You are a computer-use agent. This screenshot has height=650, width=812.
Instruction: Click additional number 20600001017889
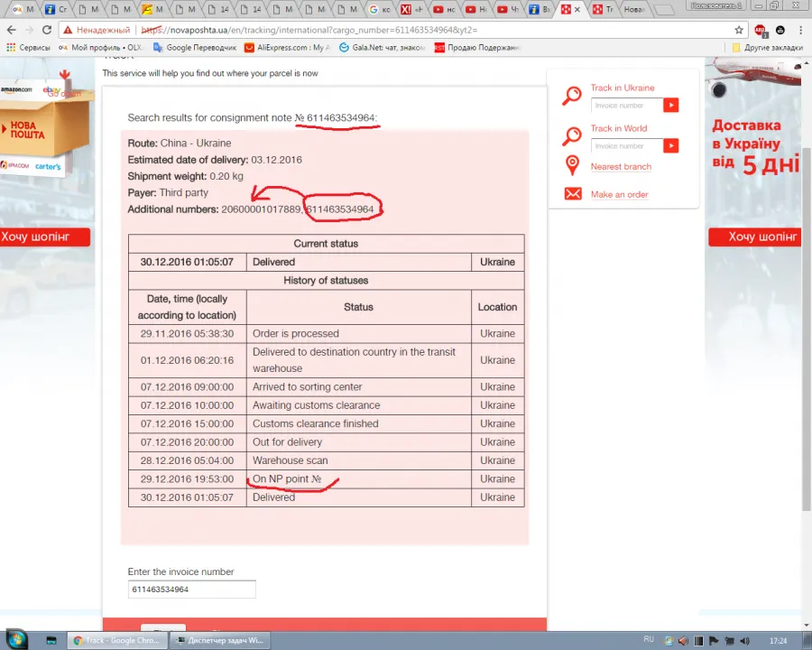pos(262,209)
